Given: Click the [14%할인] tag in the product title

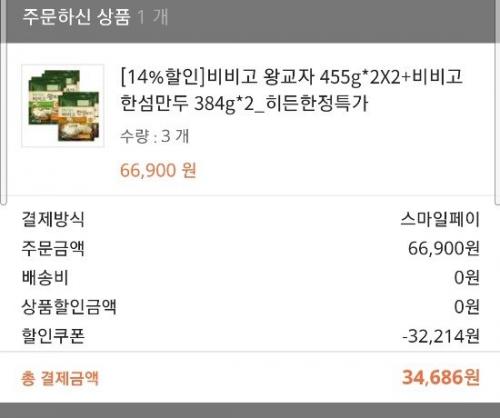Looking at the screenshot, I should click(x=163, y=77).
